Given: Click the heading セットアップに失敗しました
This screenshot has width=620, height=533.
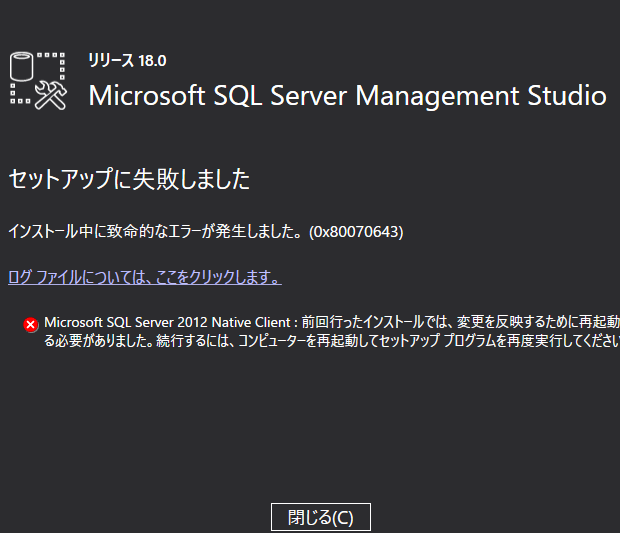Looking at the screenshot, I should tap(129, 179).
